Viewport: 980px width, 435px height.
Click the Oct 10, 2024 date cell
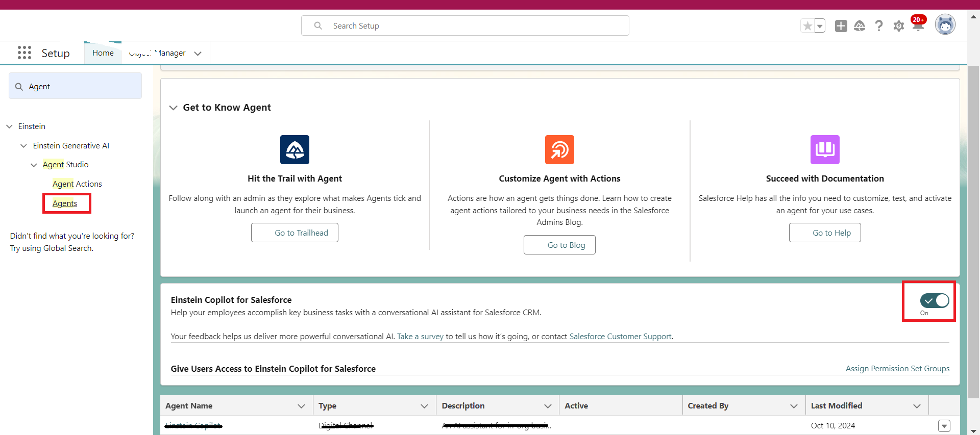(x=833, y=426)
